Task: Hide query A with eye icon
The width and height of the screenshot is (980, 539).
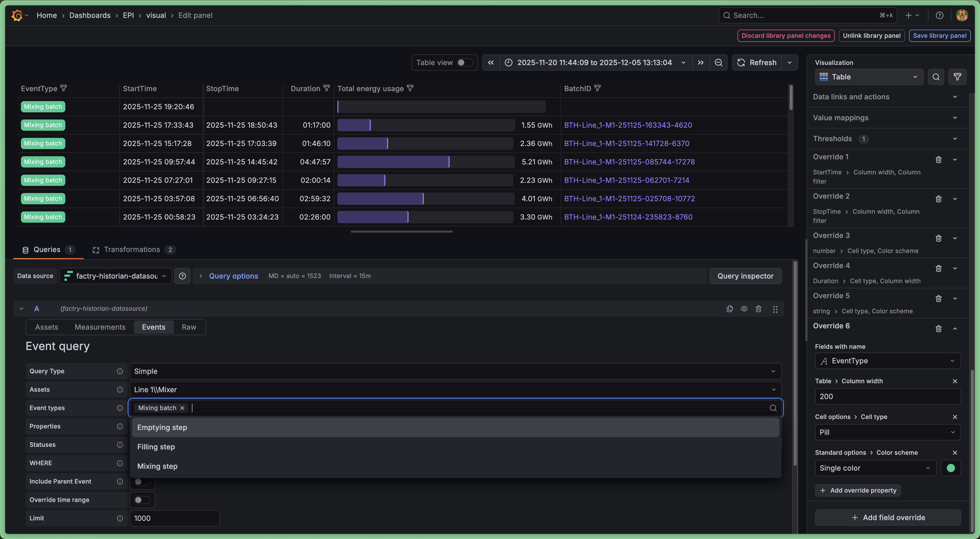Action: click(x=744, y=309)
